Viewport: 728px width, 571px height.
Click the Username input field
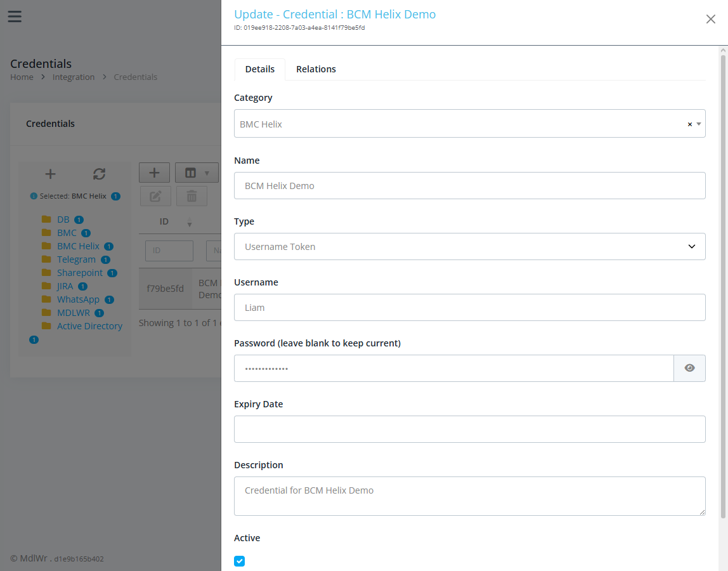click(469, 308)
